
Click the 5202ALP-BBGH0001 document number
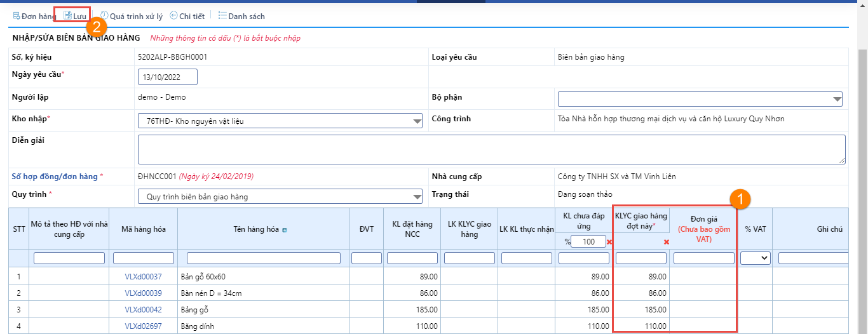pyautogui.click(x=172, y=57)
